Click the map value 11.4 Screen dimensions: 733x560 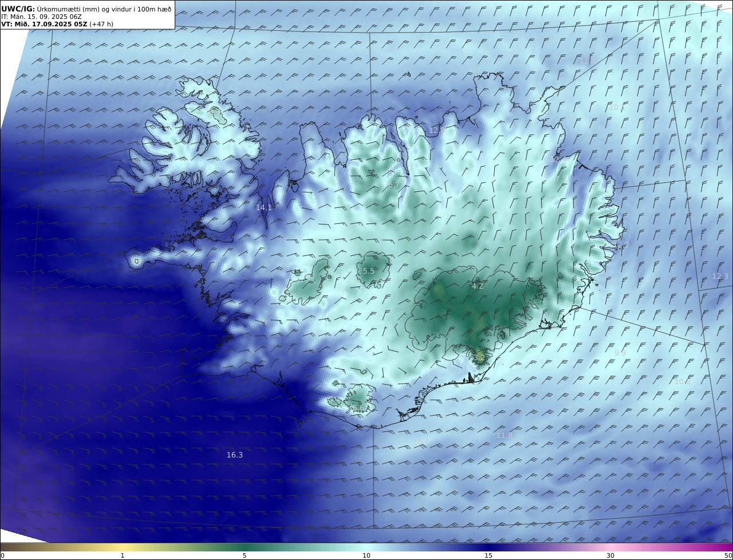coord(587,61)
